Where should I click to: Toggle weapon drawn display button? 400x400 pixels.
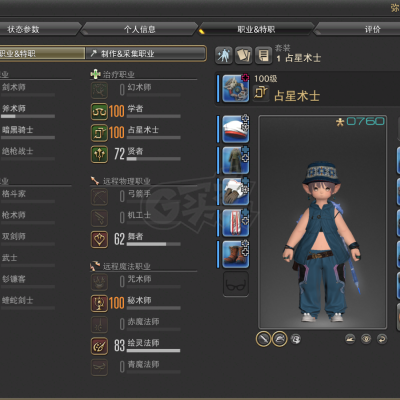[x=263, y=339]
